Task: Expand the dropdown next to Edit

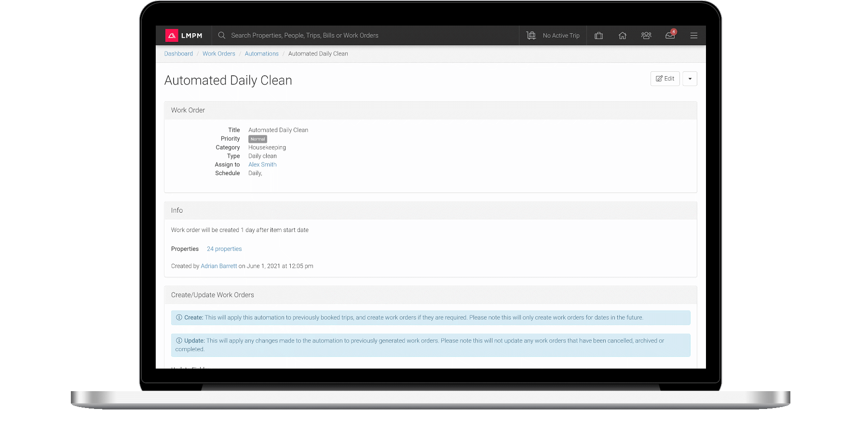Action: coord(690,79)
